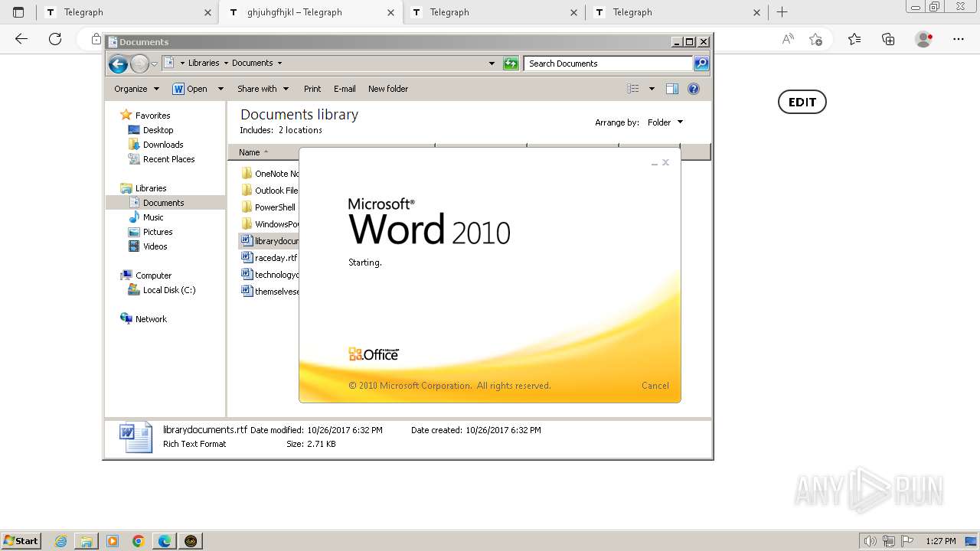Switch to first Telegraph browser tab
The height and width of the screenshot is (551, 980).
click(127, 12)
